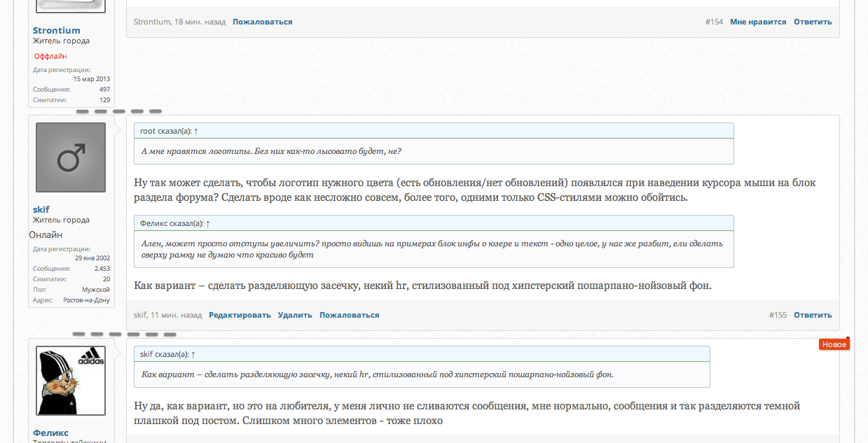Report skif's post #155 with 'Пожаловаться'
868x443 pixels.
(x=350, y=315)
